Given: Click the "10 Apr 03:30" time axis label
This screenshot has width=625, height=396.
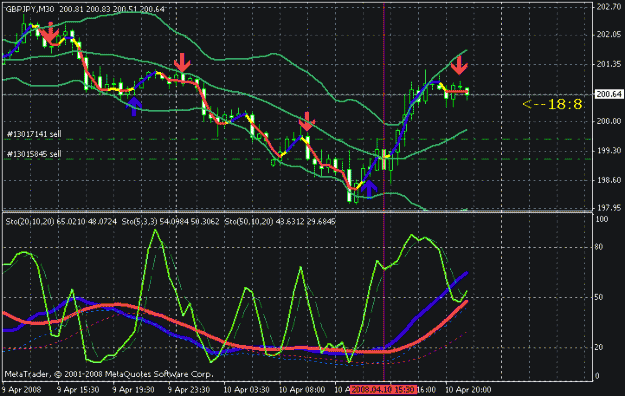Looking at the screenshot, I should point(246,390).
